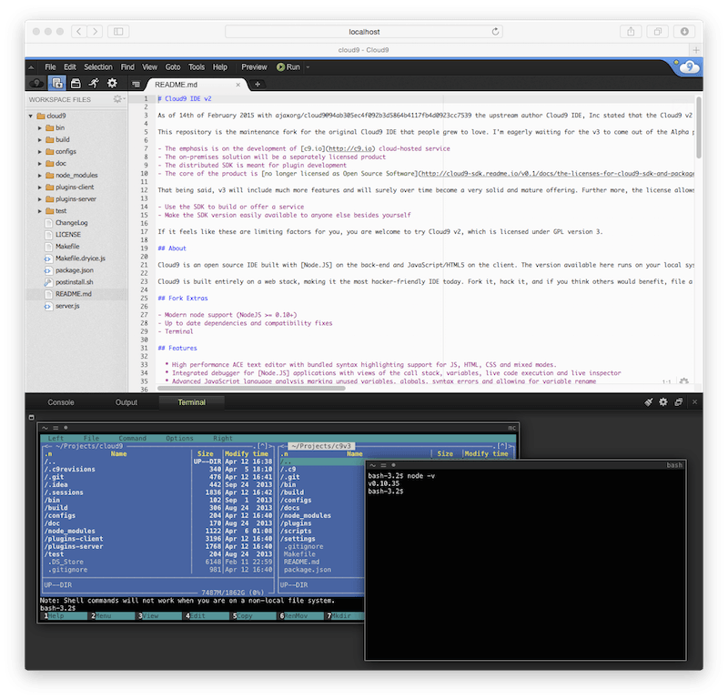The height and width of the screenshot is (700, 728).
Task: Expand the plugins-client folder
Action: point(40,188)
